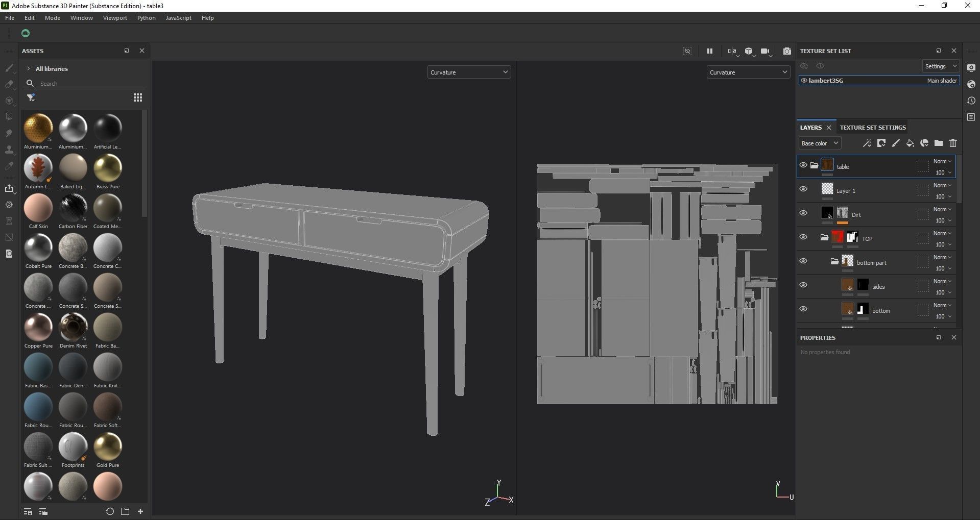Undock the Properties panel
This screenshot has width=980, height=520.
pyautogui.click(x=938, y=337)
